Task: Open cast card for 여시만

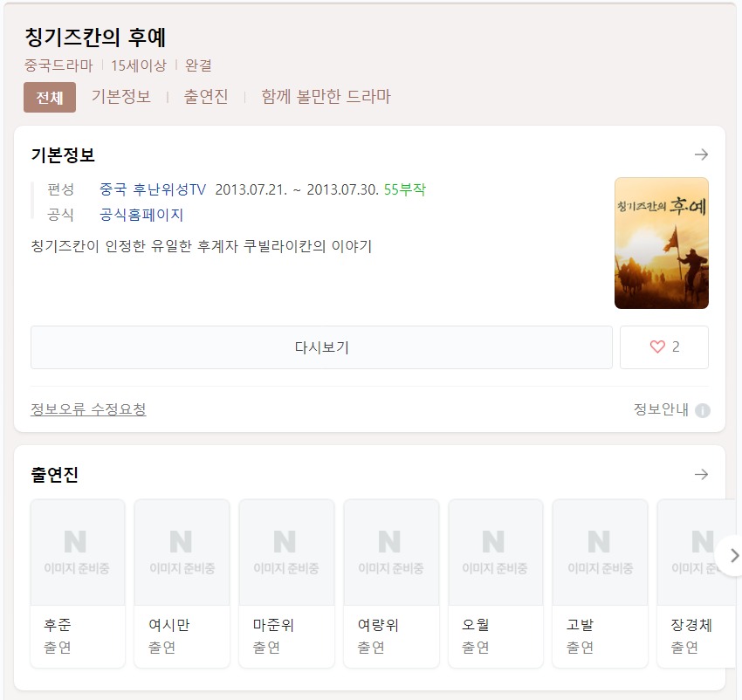Action: 182,583
